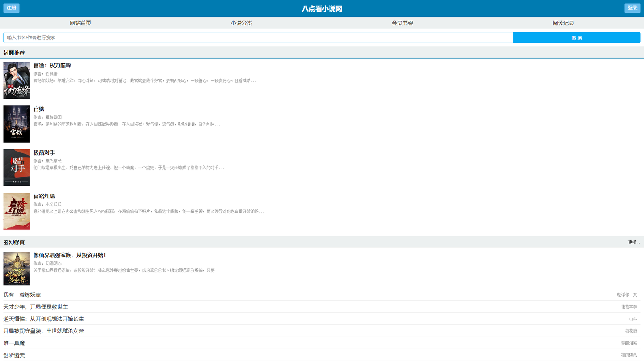Viewport: 644px width, 362px height.
Task: Click author line 作者:模特徽因
Action: click(48, 117)
